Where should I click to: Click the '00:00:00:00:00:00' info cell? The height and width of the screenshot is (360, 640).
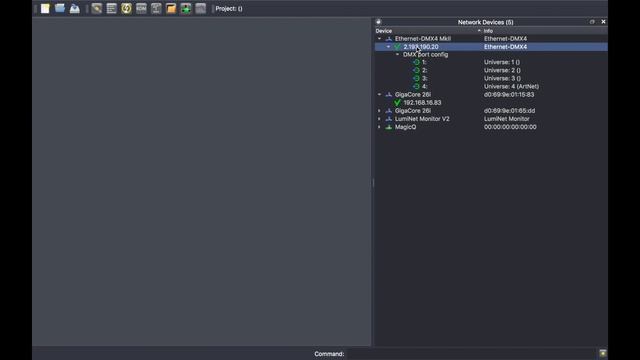(510, 127)
